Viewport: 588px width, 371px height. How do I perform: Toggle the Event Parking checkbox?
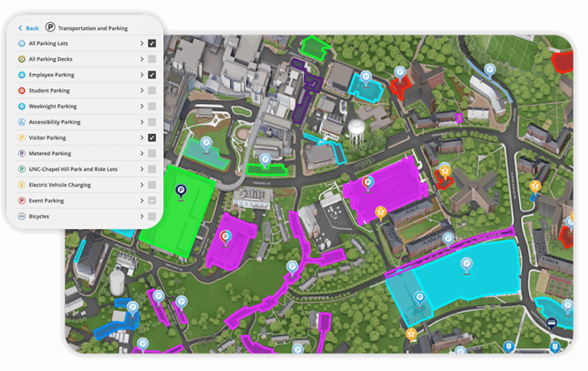tap(152, 200)
